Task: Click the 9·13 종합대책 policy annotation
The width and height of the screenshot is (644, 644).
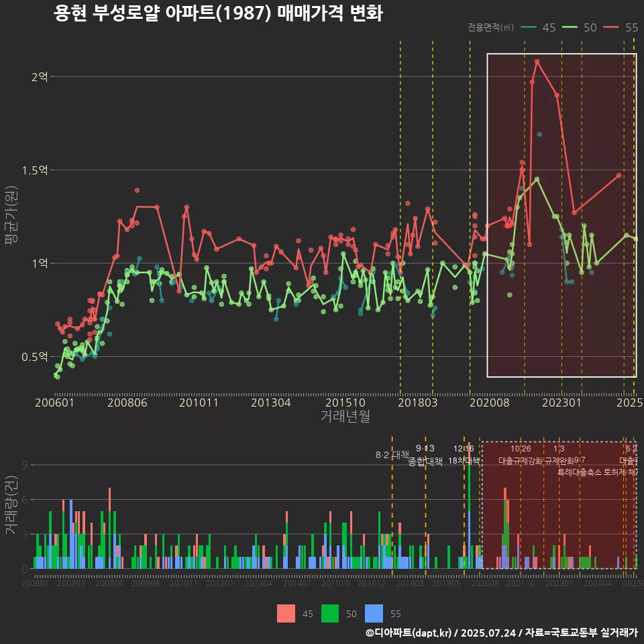Action: (425, 455)
